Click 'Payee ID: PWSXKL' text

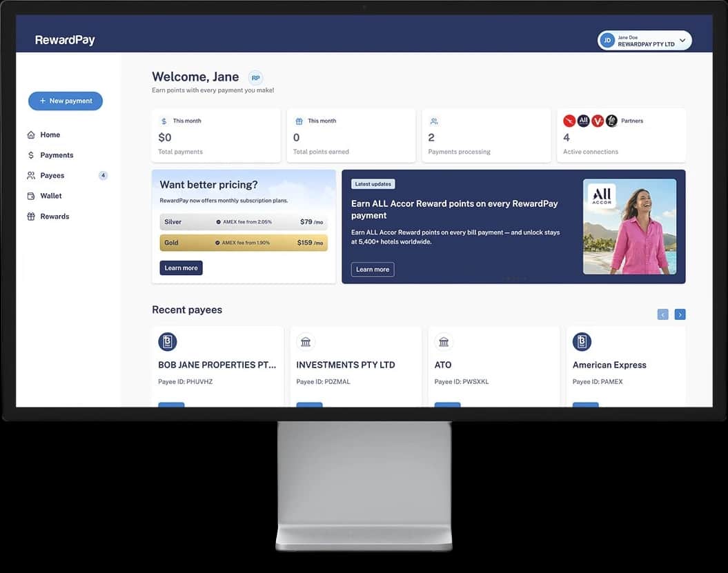click(x=462, y=382)
